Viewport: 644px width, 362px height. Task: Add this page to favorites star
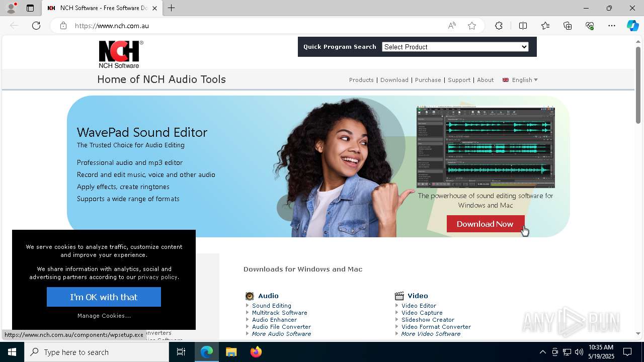(472, 26)
